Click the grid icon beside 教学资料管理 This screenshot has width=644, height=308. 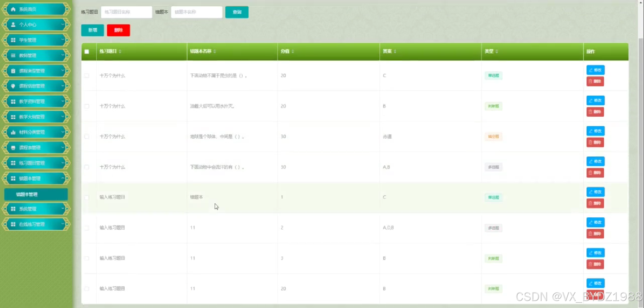[x=13, y=101]
